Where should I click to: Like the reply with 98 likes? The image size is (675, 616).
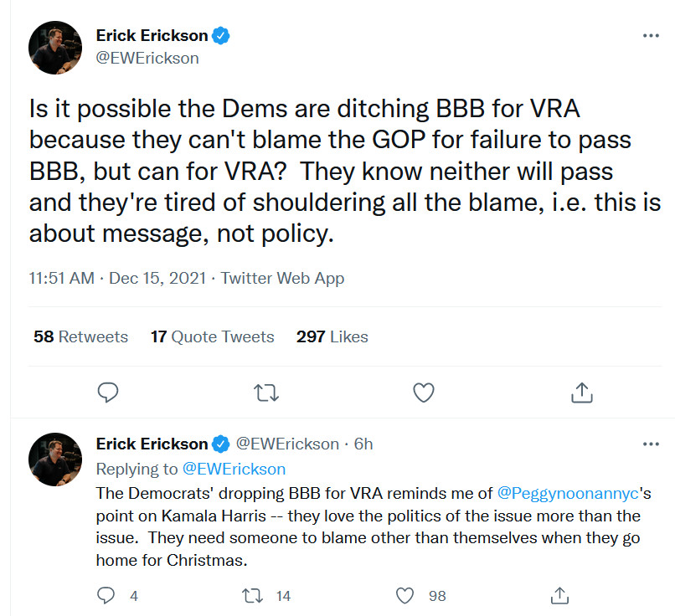405,595
